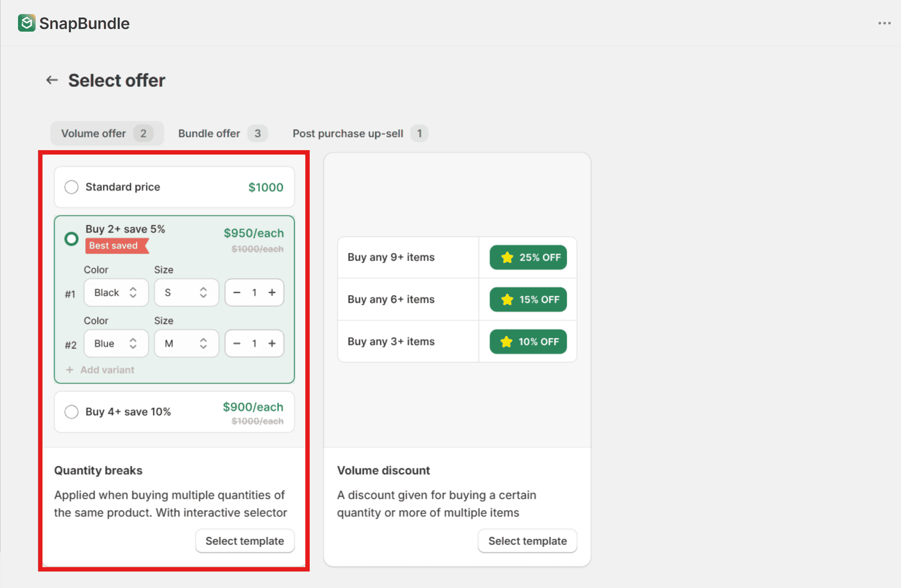Switch to the Volume offer tab

point(107,133)
